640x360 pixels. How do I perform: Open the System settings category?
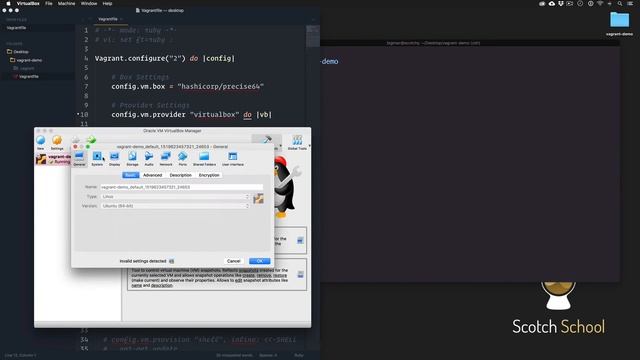click(97, 158)
